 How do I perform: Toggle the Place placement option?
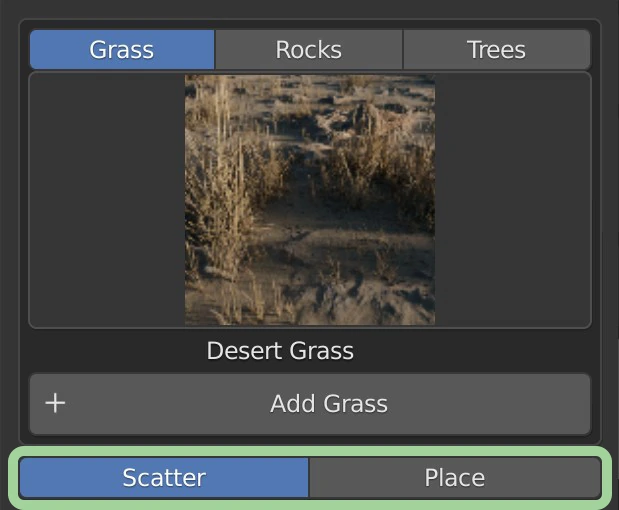coord(454,478)
